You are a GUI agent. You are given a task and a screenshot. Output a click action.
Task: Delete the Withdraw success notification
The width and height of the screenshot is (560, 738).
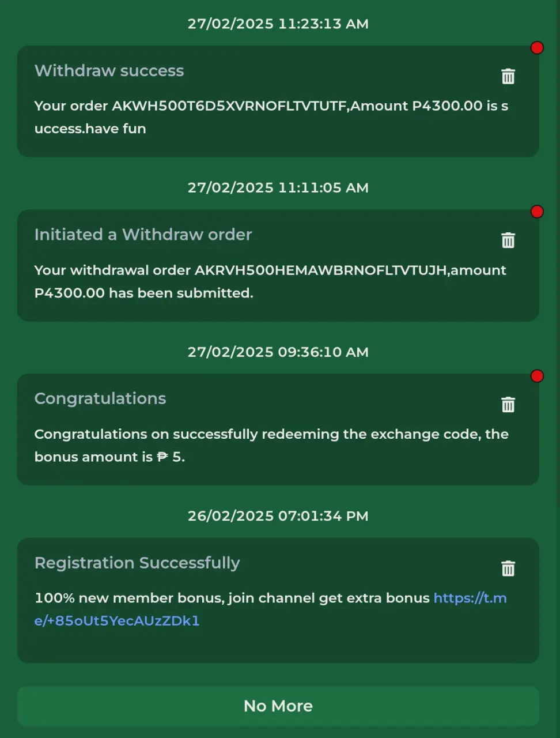pyautogui.click(x=508, y=76)
